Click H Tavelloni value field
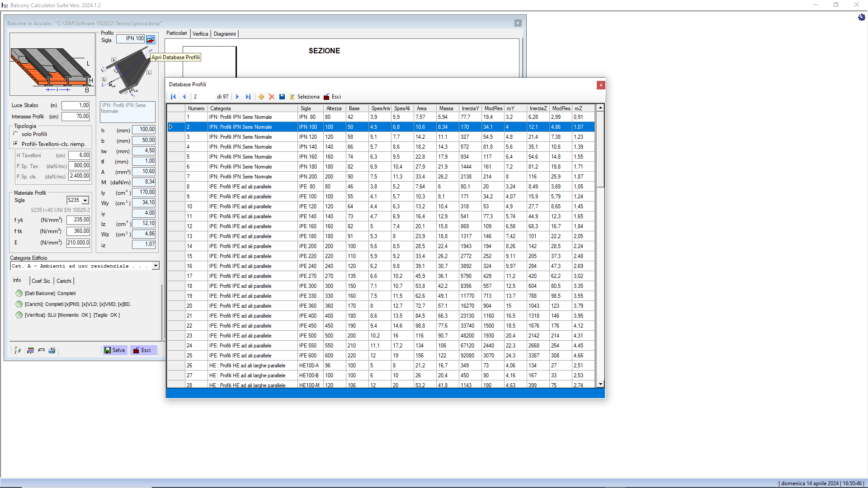Screen dimensions: 868x488 [80, 155]
